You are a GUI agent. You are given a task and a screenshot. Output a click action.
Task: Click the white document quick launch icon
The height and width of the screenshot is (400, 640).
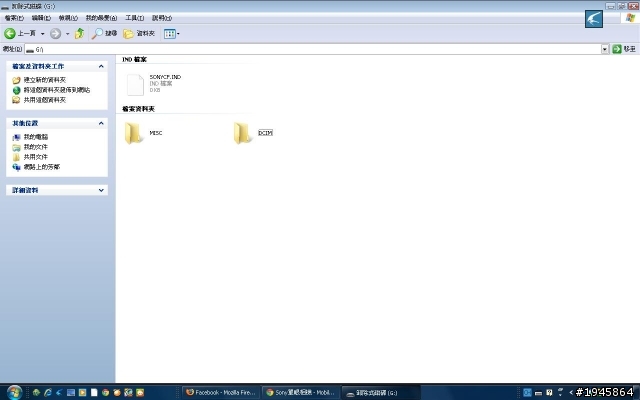(94, 393)
